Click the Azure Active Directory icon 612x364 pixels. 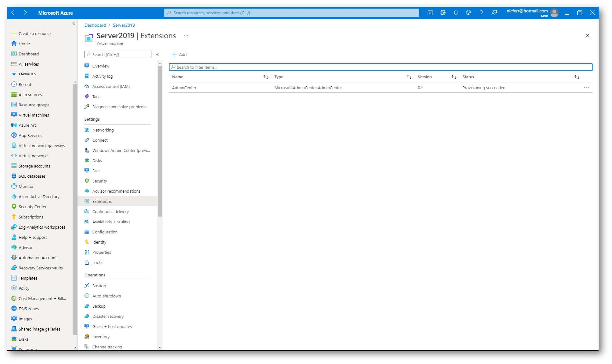pos(14,196)
